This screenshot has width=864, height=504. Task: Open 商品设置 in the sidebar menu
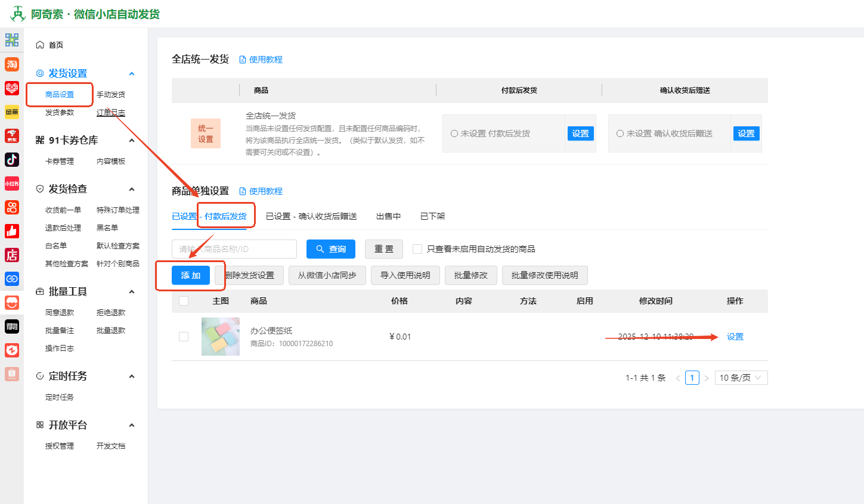pyautogui.click(x=60, y=95)
